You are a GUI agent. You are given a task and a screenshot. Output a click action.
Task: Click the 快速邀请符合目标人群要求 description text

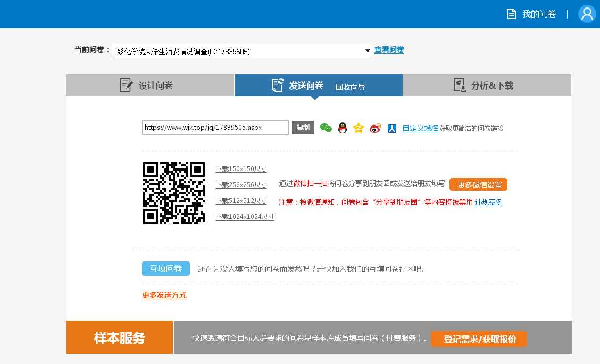[x=309, y=338]
